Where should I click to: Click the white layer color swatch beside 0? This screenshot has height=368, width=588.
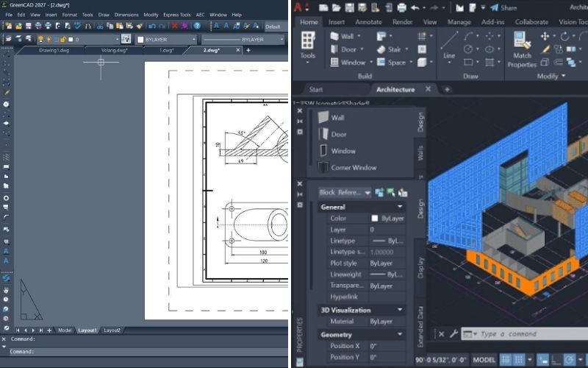[x=71, y=39]
